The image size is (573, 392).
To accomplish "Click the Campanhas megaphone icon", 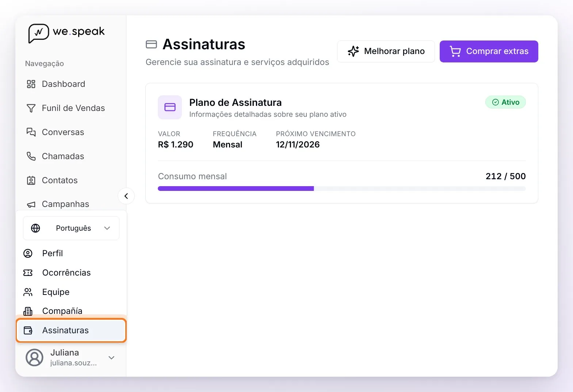I will pyautogui.click(x=31, y=204).
